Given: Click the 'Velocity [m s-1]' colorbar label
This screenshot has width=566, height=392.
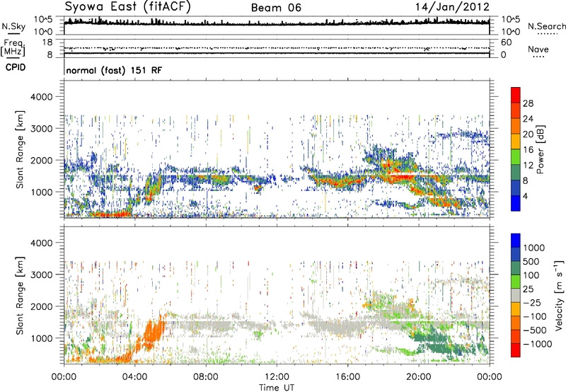Looking at the screenshot, I should click(559, 295).
